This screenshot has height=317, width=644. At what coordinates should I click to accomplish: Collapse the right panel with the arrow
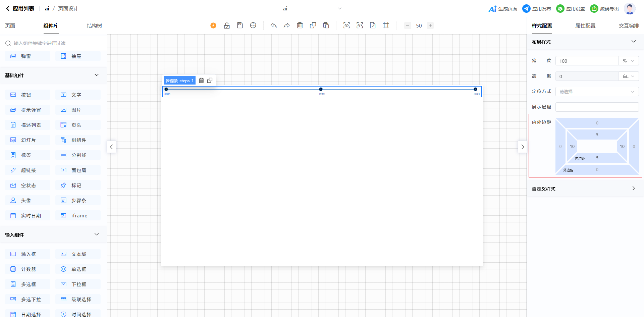tap(522, 147)
